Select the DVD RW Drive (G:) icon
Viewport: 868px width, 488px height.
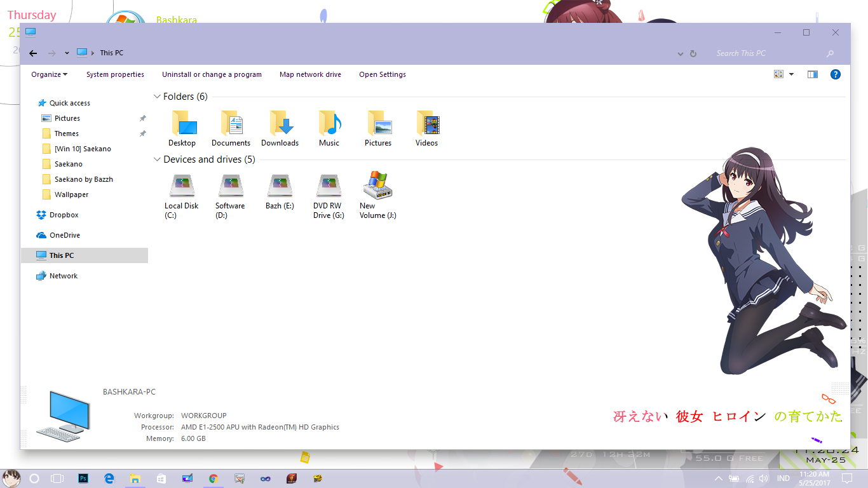click(329, 186)
